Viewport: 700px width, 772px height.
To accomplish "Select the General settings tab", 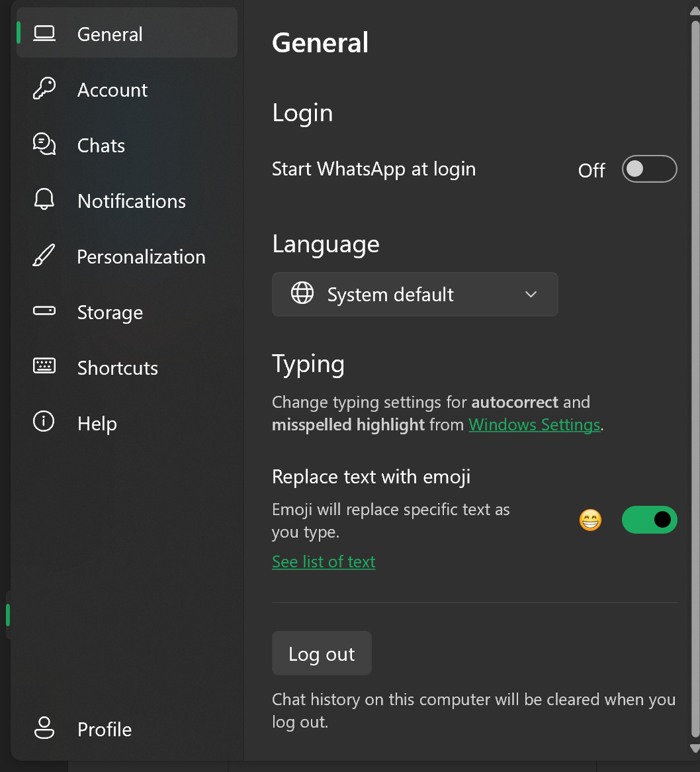I will pos(127,34).
